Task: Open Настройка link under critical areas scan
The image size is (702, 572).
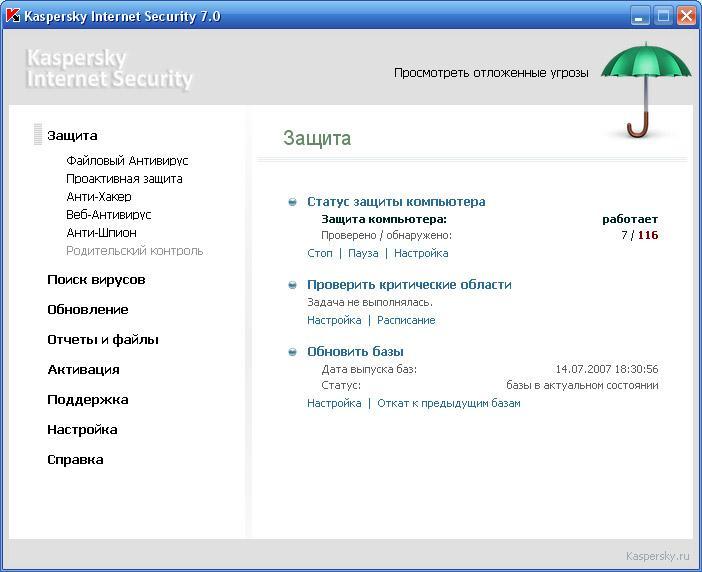Action: [x=334, y=320]
